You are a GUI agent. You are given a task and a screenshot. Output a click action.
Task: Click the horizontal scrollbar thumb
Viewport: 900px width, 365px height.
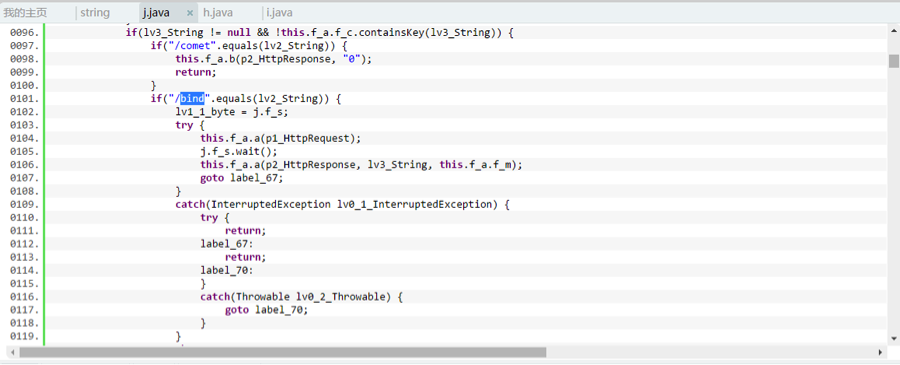(x=282, y=352)
